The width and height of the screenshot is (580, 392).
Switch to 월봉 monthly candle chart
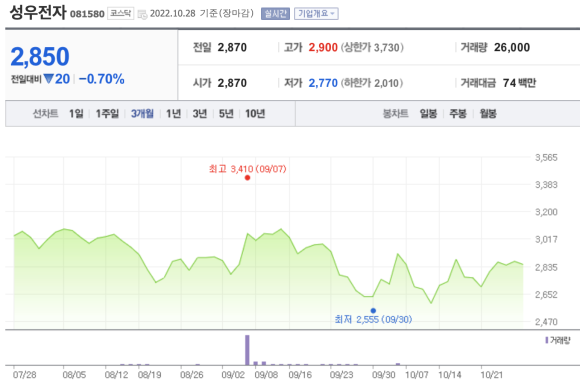(x=488, y=114)
